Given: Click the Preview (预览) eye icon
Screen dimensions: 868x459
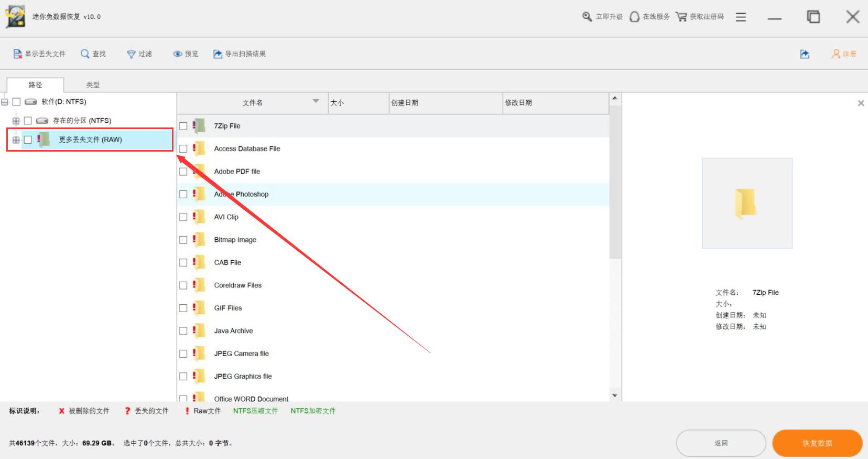Looking at the screenshot, I should coord(178,54).
